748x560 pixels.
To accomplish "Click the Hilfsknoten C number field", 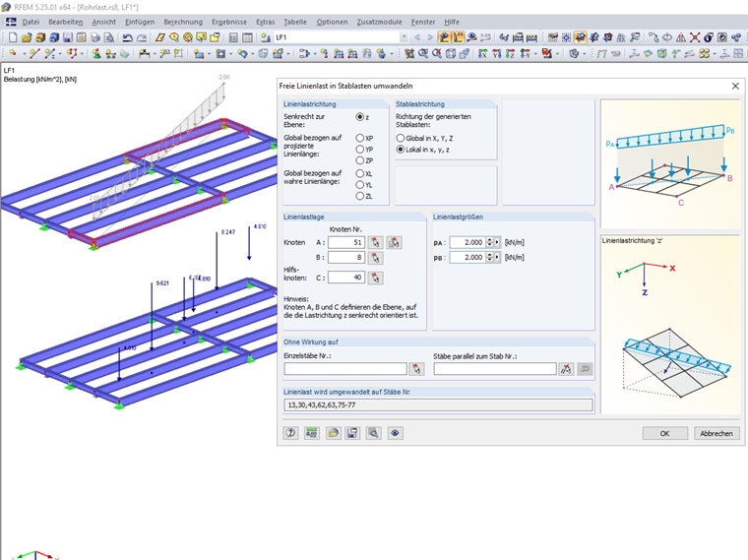I will click(x=346, y=278).
